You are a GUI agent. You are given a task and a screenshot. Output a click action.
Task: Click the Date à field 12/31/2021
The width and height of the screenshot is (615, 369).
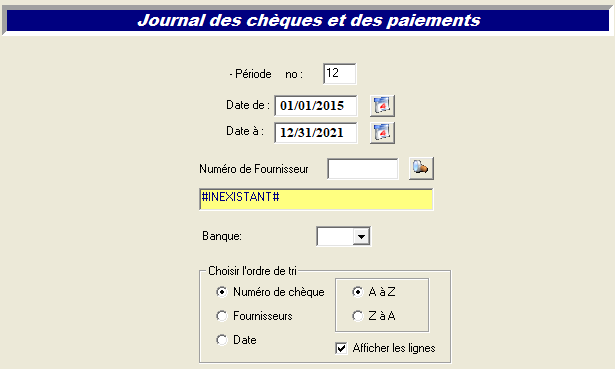pyautogui.click(x=316, y=133)
